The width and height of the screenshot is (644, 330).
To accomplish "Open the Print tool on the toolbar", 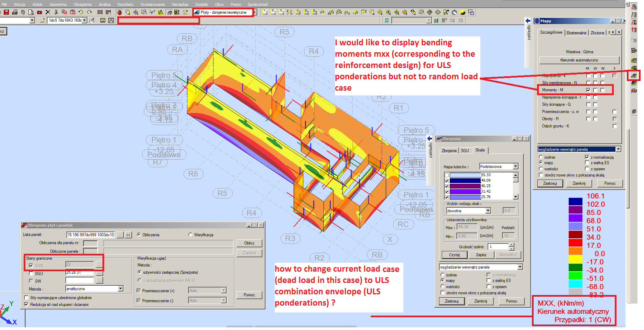I will coord(15,12).
